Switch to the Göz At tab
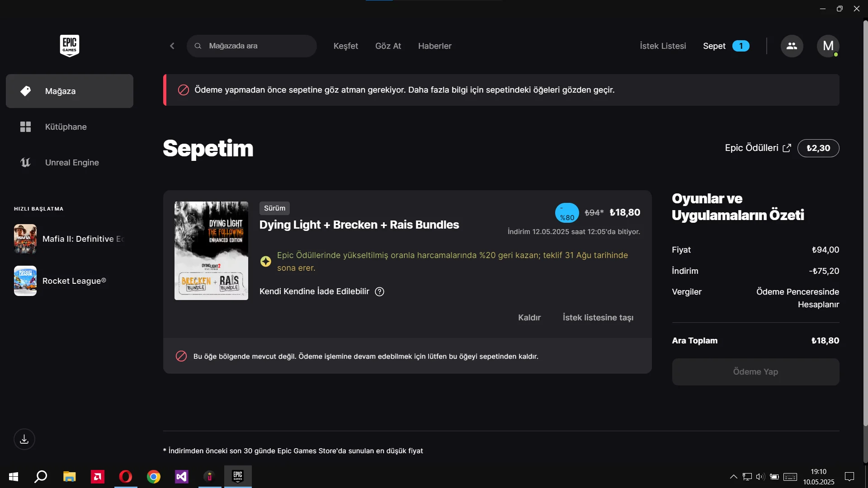This screenshot has height=488, width=868. coord(388,46)
